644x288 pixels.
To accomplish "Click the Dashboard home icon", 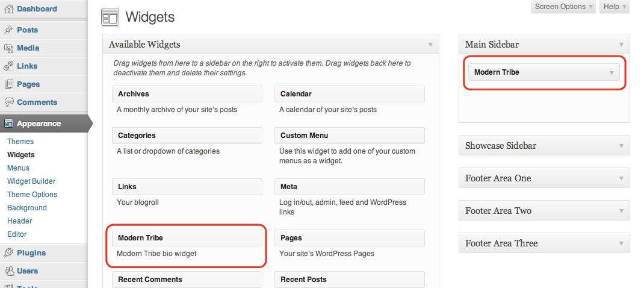I will click(x=8, y=9).
